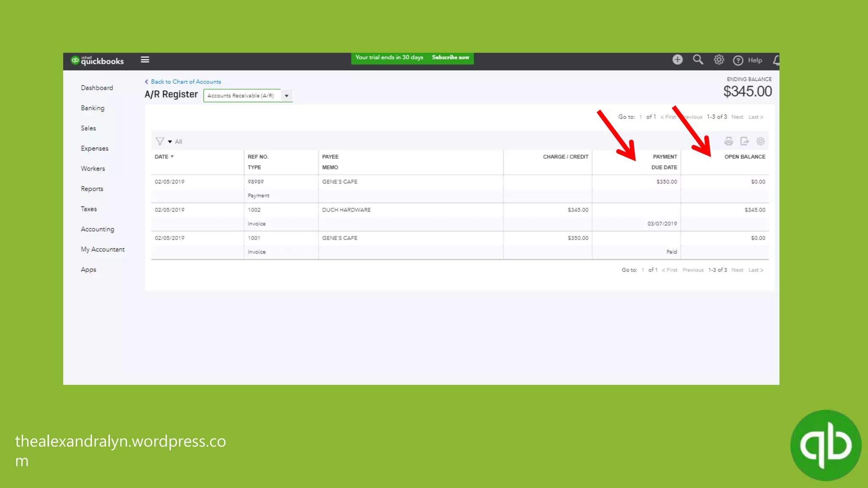The width and height of the screenshot is (868, 488).
Task: Print the register list
Action: tap(728, 141)
